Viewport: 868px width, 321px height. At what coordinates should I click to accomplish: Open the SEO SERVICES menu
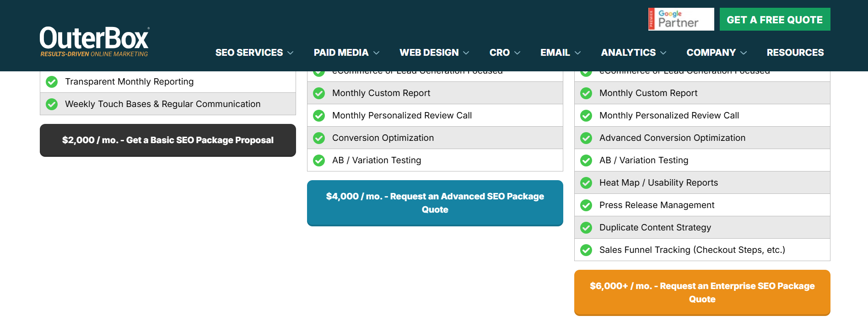249,53
